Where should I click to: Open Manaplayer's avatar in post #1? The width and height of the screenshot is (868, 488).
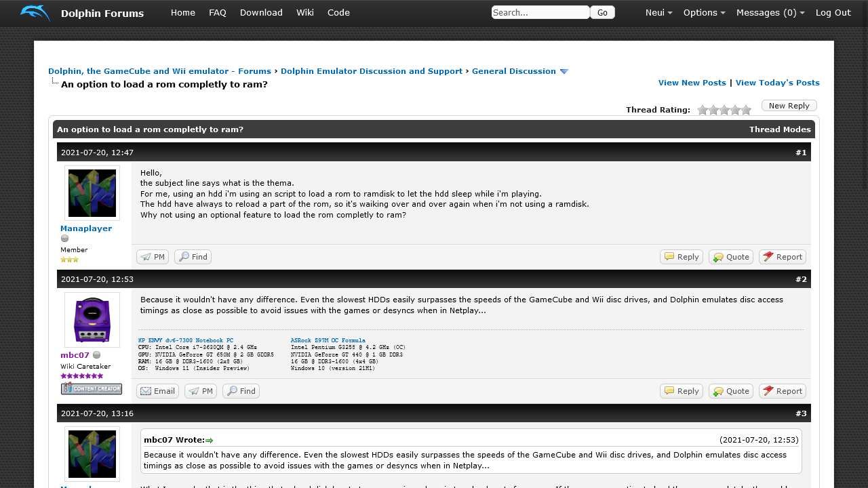point(92,193)
